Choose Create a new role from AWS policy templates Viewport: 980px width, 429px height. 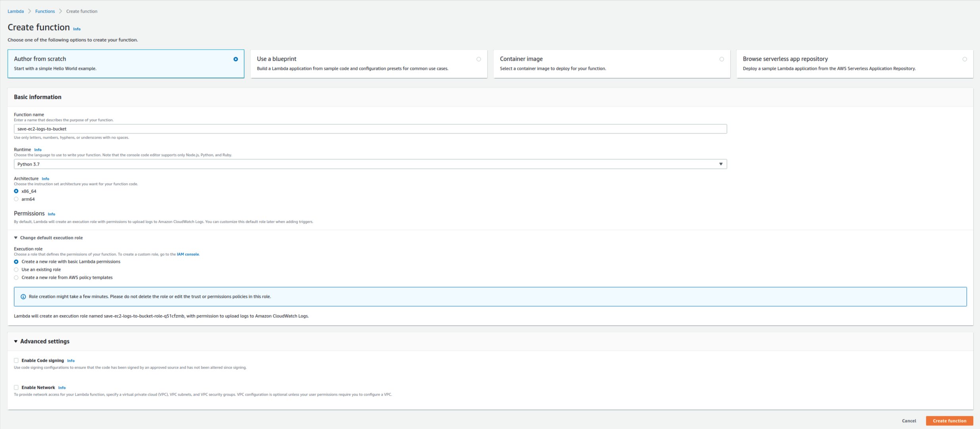click(x=16, y=278)
